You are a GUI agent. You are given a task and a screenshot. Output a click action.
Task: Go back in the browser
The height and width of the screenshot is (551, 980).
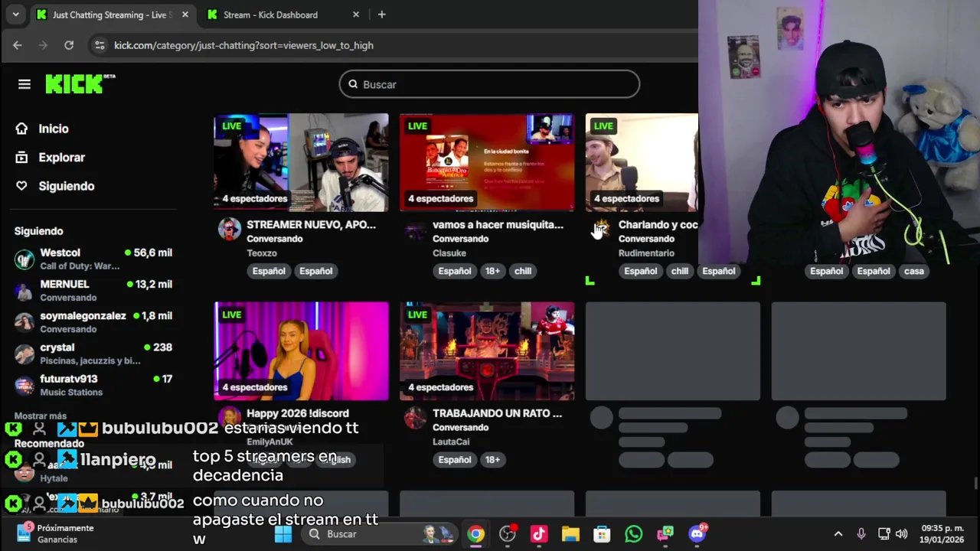[x=18, y=45]
